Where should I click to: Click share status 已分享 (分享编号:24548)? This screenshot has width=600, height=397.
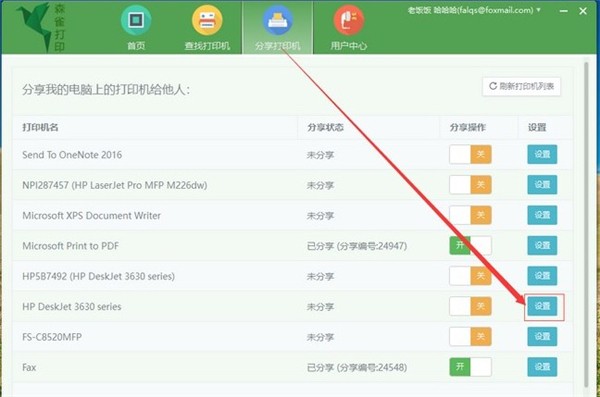pos(357,368)
